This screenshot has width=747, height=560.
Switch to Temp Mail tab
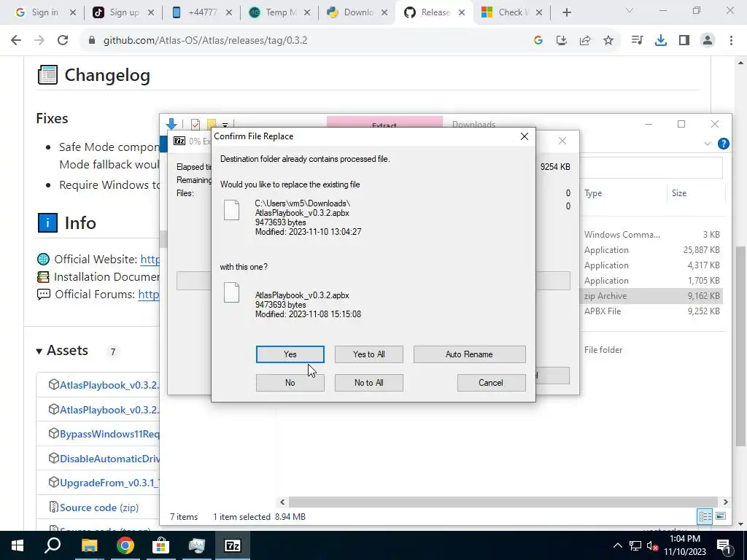[x=279, y=12]
